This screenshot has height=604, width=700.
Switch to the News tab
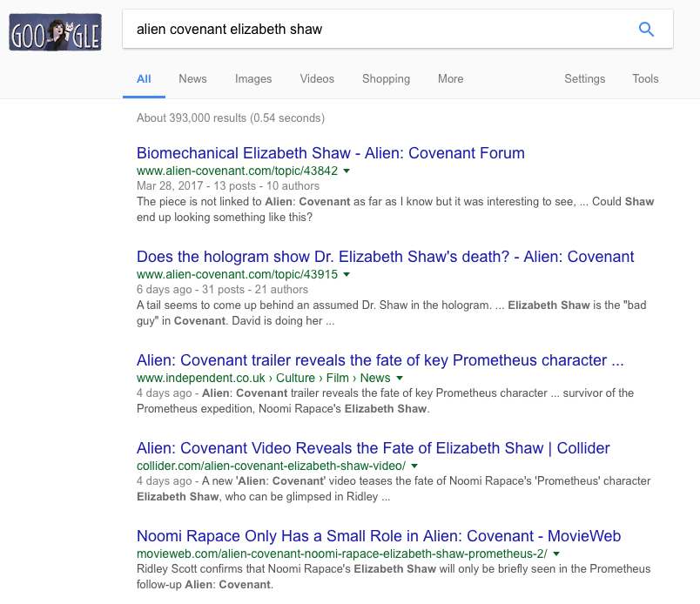192,78
